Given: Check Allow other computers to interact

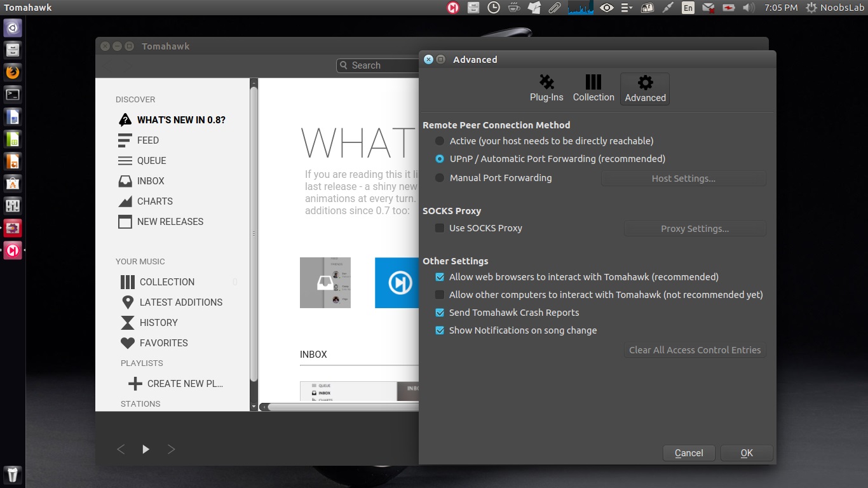Looking at the screenshot, I should [439, 295].
